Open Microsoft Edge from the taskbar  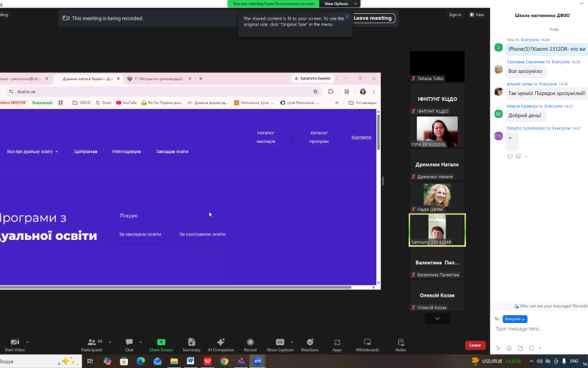[140, 361]
